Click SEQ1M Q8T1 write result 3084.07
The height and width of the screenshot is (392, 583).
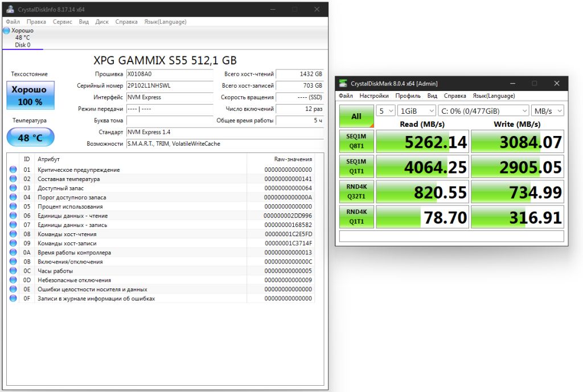point(517,141)
